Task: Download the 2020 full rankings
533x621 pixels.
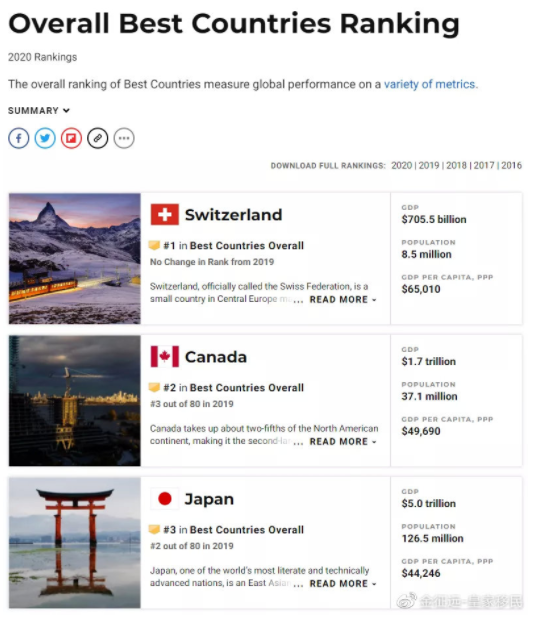Action: pyautogui.click(x=402, y=166)
